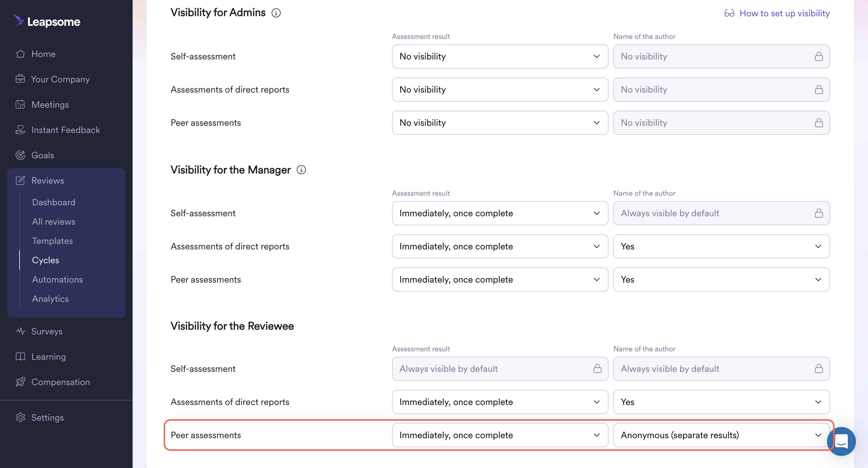
Task: Open All reviews submenu item
Action: point(54,222)
